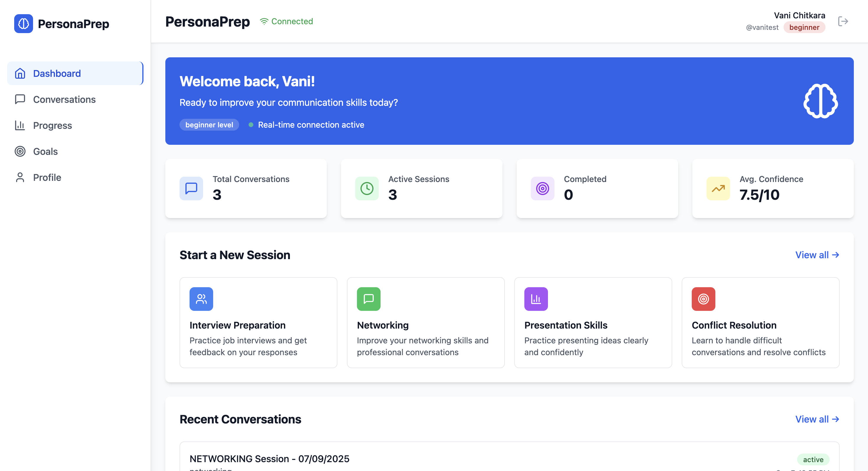This screenshot has width=868, height=471.
Task: Click the red Conflict Resolution target icon
Action: [703, 299]
